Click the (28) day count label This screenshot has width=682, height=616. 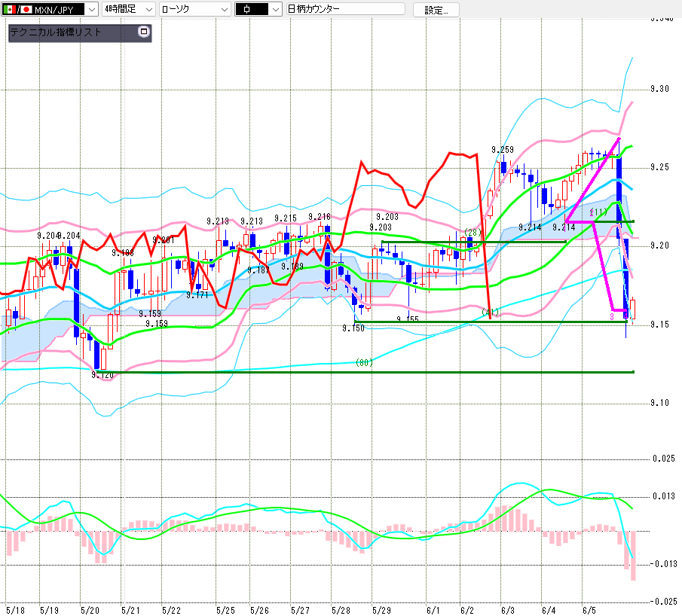473,232
